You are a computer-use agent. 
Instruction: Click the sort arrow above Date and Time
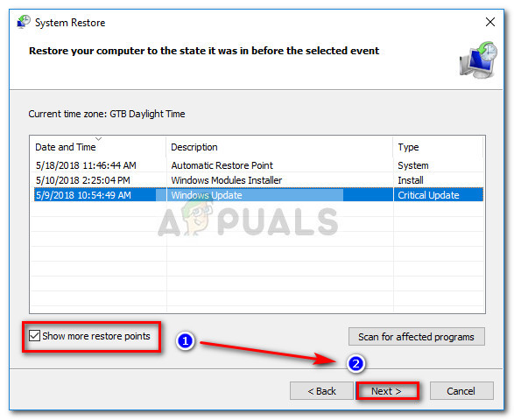[98, 139]
